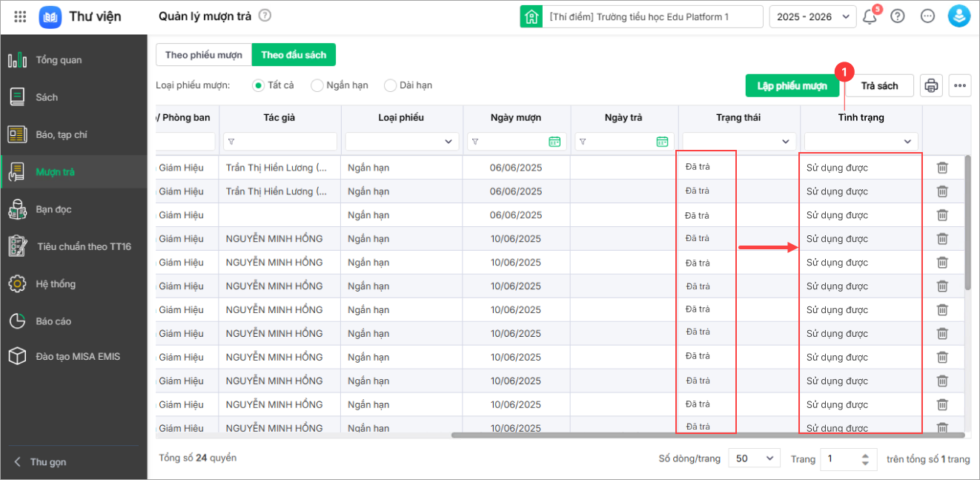Click the user avatar icon
This screenshot has height=480, width=980.
(x=959, y=16)
